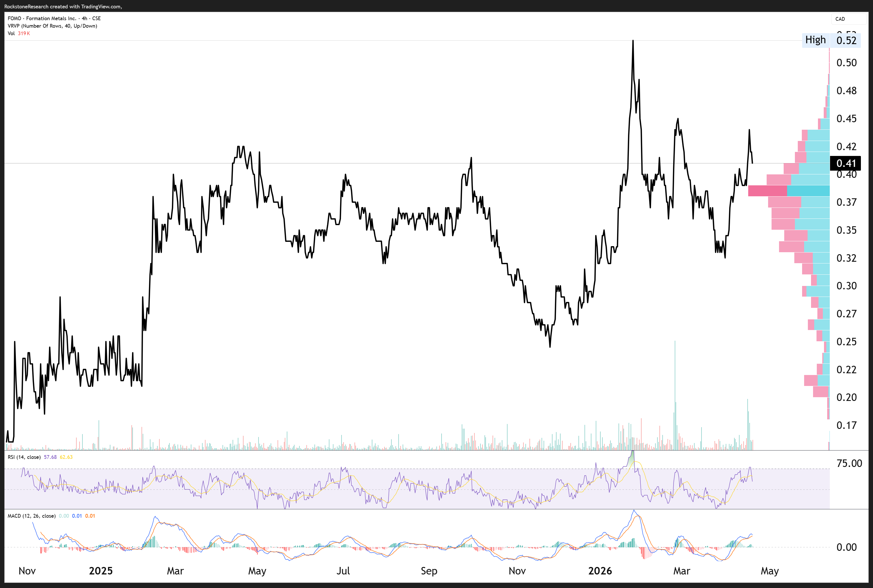Click the orange 0.01 MACD signal value
This screenshot has width=873, height=588.
pos(90,516)
